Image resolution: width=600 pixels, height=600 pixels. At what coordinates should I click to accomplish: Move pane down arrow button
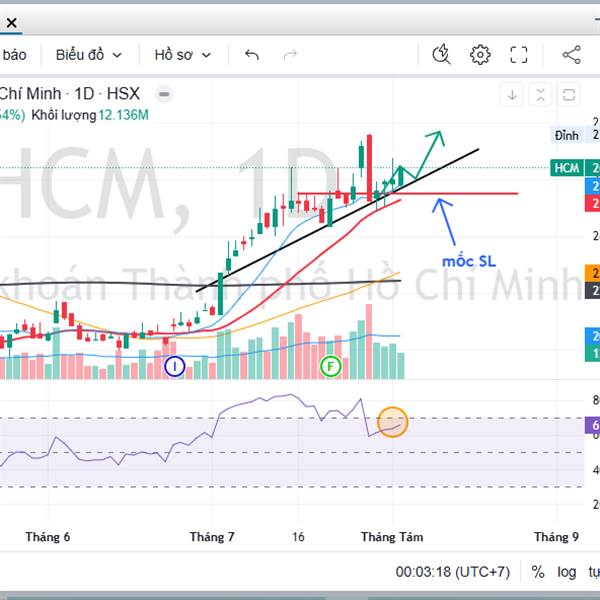pyautogui.click(x=512, y=95)
